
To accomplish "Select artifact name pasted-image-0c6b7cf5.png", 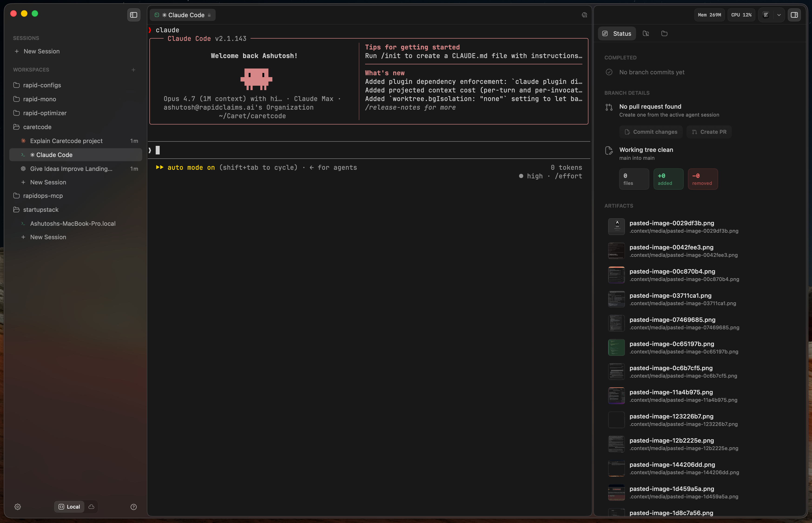I will tap(671, 368).
